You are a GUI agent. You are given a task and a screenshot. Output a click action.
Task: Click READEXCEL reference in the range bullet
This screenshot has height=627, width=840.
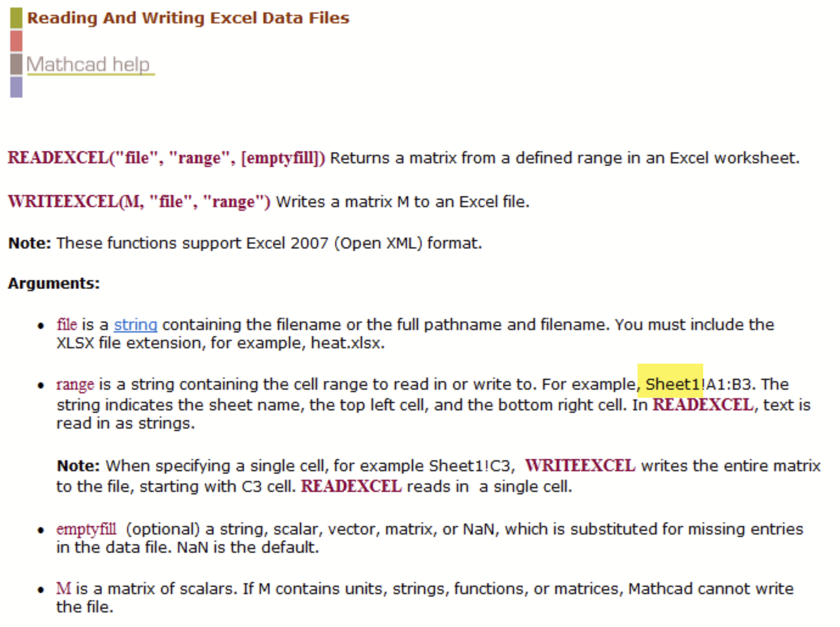pos(702,404)
